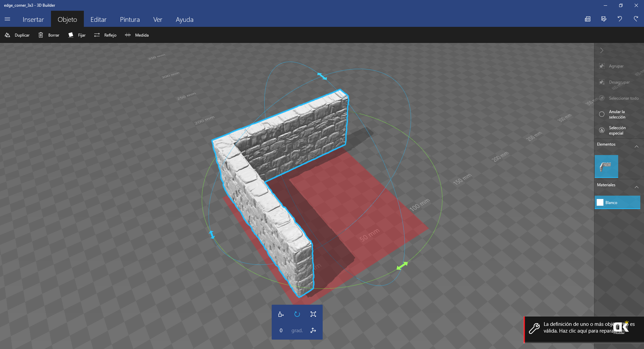Select the Move mode icon

[281, 314]
